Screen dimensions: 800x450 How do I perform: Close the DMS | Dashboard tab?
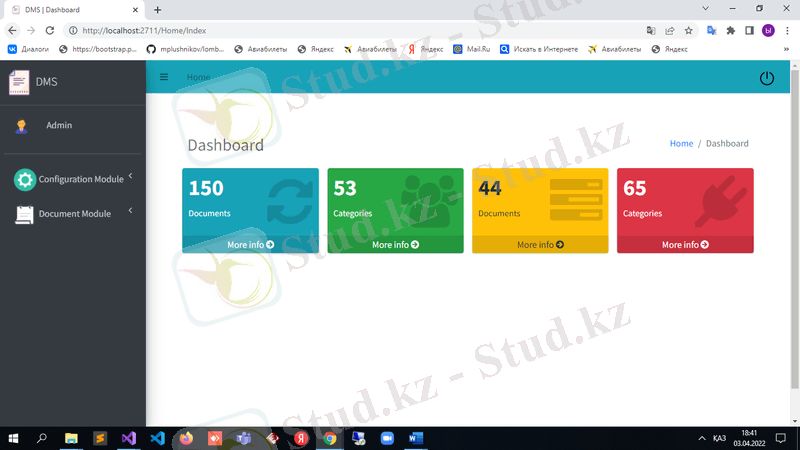[x=135, y=10]
